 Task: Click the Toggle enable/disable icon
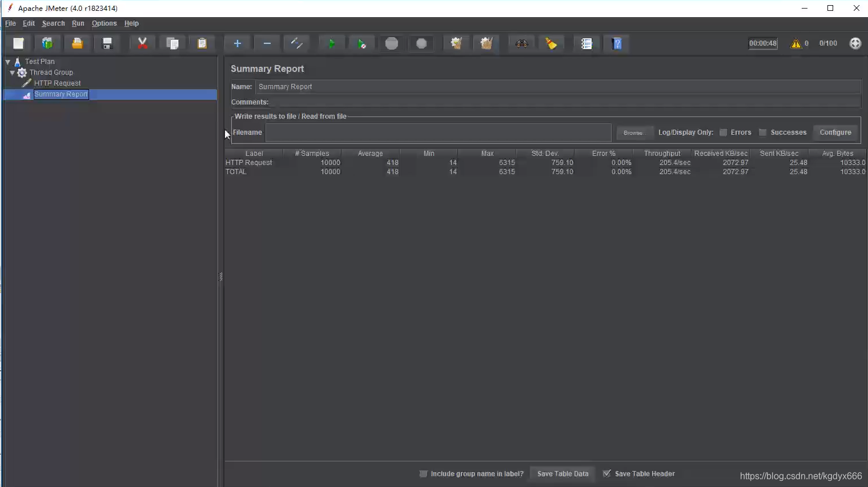[x=297, y=43]
